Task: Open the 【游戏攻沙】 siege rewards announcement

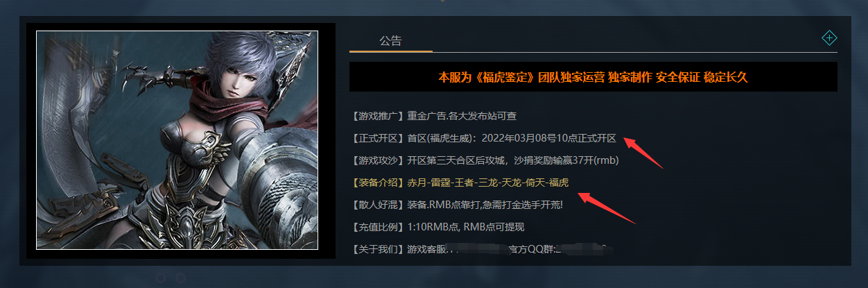Action: coord(485,160)
